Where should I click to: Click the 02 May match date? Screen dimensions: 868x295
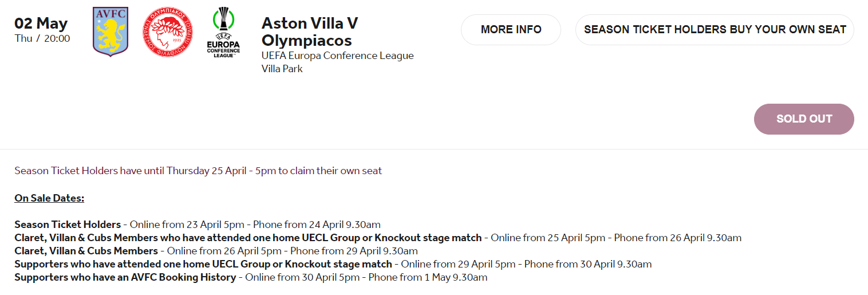(x=41, y=23)
